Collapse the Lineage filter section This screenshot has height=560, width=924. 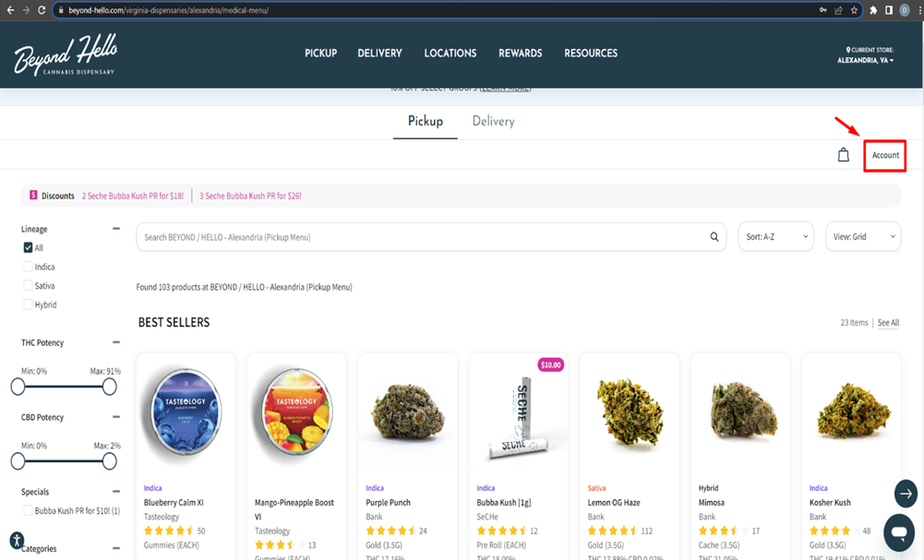pos(116,229)
